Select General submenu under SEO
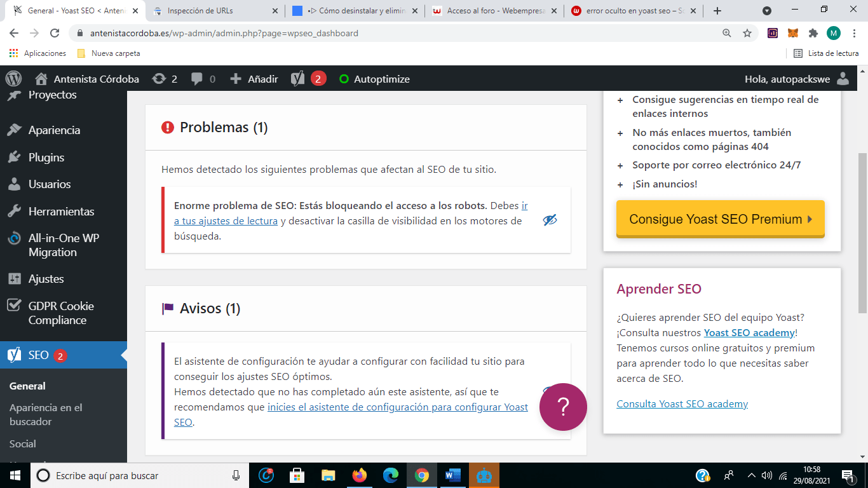868x488 pixels. click(27, 386)
